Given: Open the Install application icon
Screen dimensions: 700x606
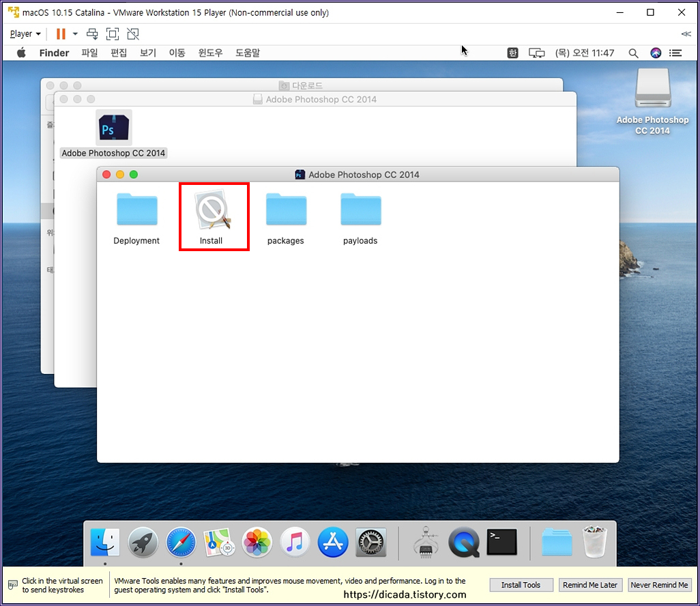Looking at the screenshot, I should (213, 210).
